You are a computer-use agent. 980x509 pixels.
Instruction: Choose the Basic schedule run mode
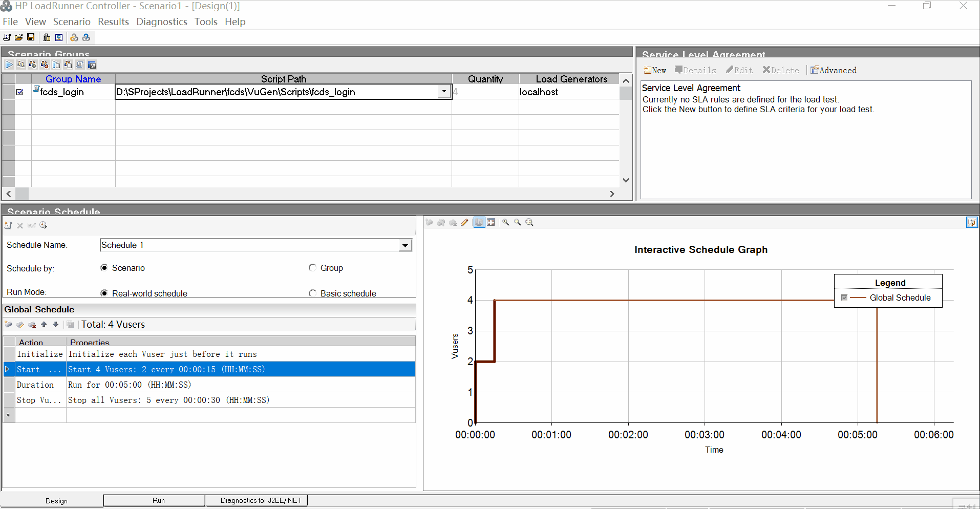pyautogui.click(x=312, y=293)
